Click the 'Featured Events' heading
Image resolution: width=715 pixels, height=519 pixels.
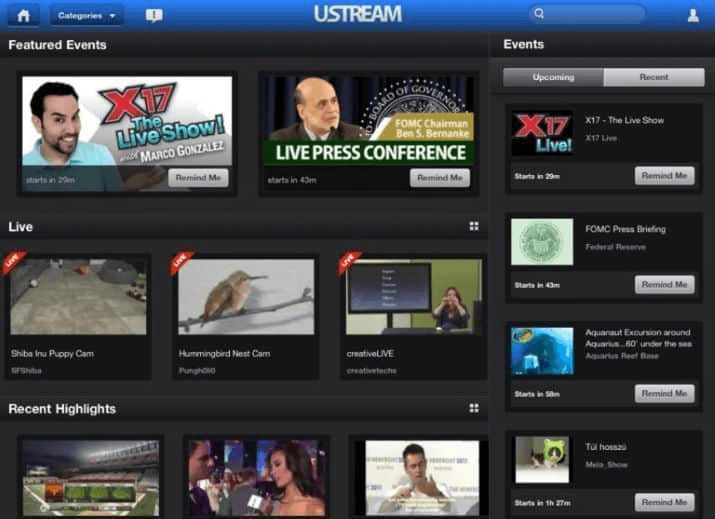[x=57, y=45]
